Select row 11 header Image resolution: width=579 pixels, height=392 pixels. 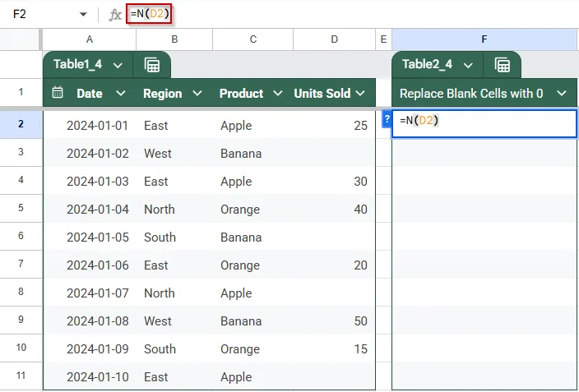(21, 376)
